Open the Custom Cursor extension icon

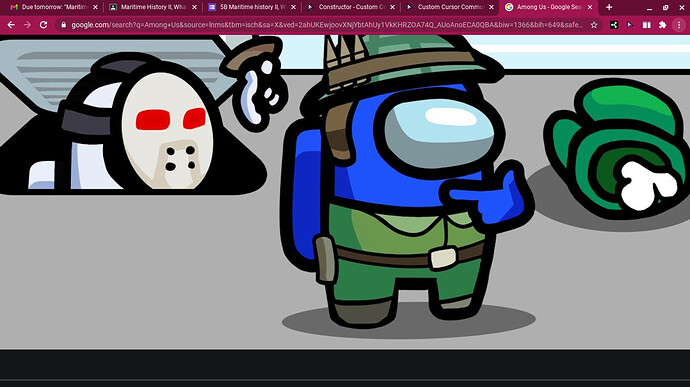point(630,25)
